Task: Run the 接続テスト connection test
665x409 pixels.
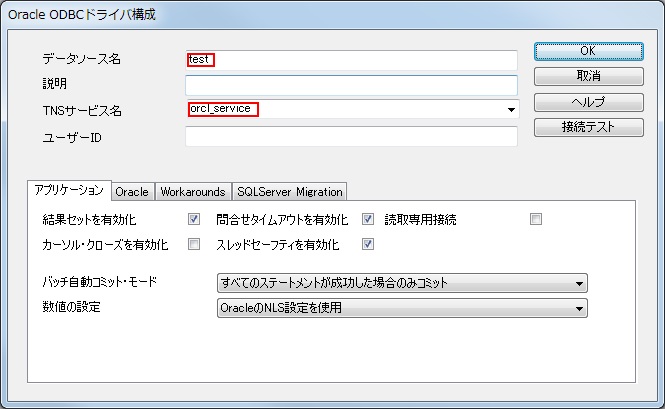Action: pos(589,127)
